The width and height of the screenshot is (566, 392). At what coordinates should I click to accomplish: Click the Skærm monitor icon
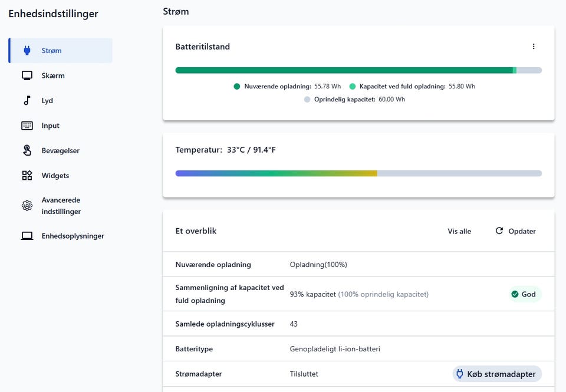(27, 75)
